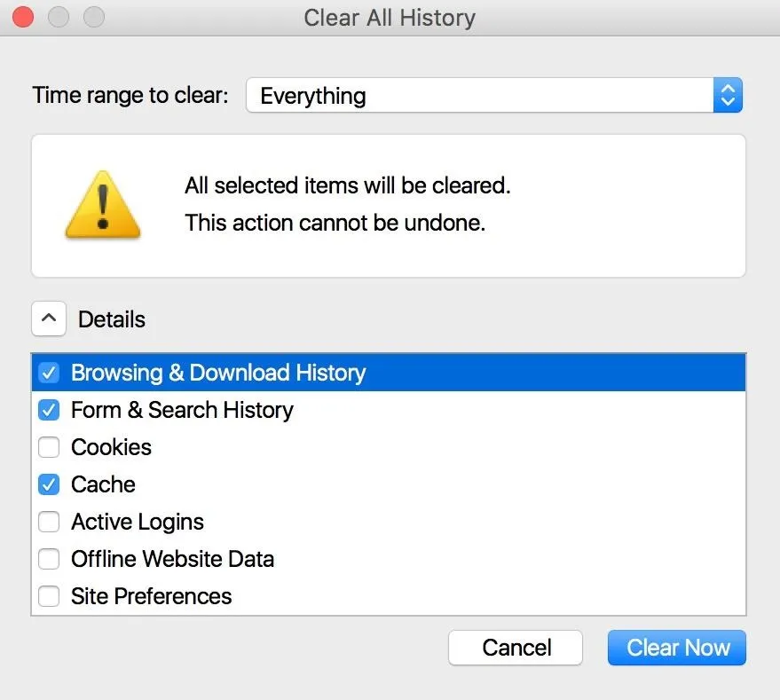This screenshot has height=700, width=780.
Task: Uncheck the Cache checkbox
Action: pos(49,484)
